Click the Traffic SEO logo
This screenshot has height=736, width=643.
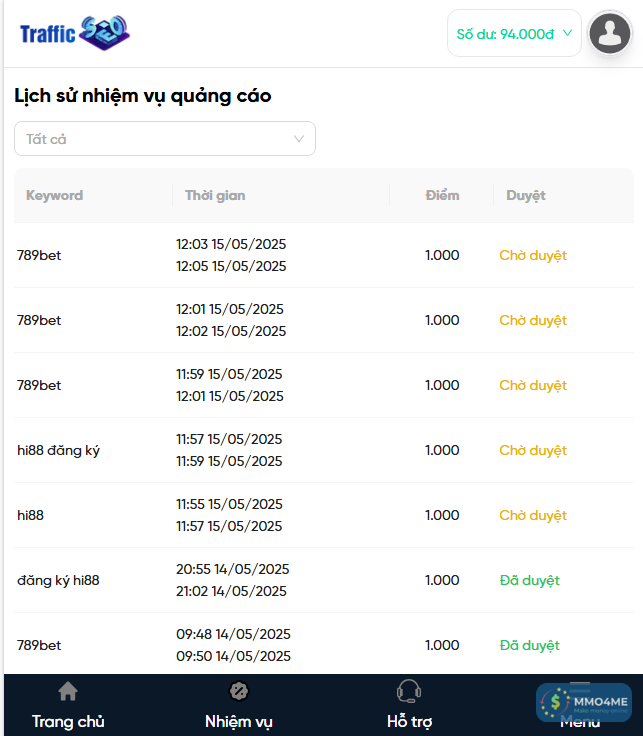point(75,33)
